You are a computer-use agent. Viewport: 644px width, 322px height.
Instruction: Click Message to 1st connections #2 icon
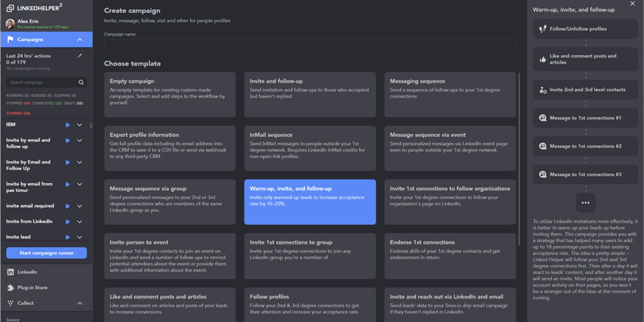(543, 146)
